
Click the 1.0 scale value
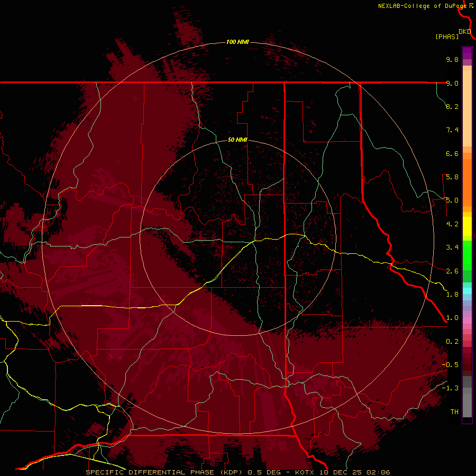(452, 318)
